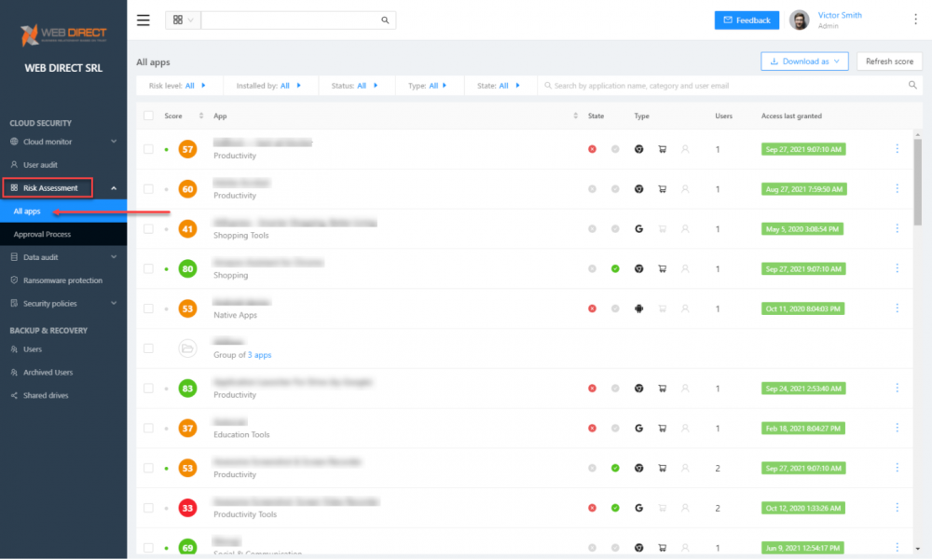Image resolution: width=932 pixels, height=560 pixels.
Task: Select Approval Process in the sidebar
Action: coord(44,234)
